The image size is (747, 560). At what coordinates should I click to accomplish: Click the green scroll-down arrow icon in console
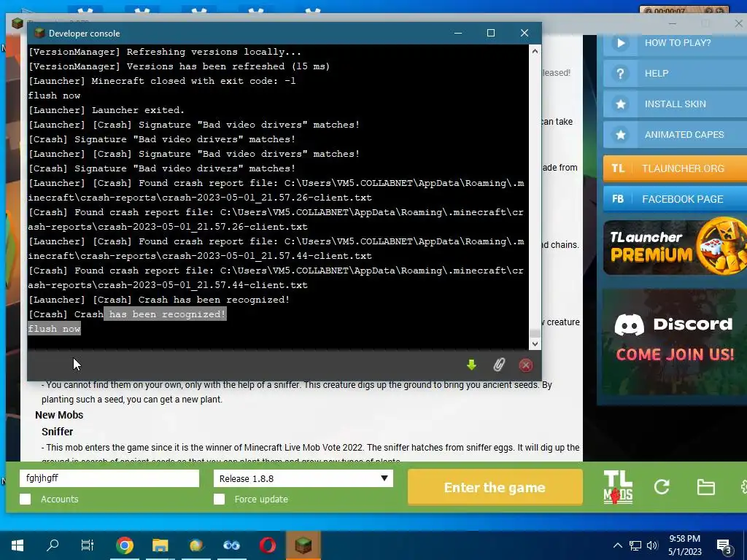click(472, 365)
